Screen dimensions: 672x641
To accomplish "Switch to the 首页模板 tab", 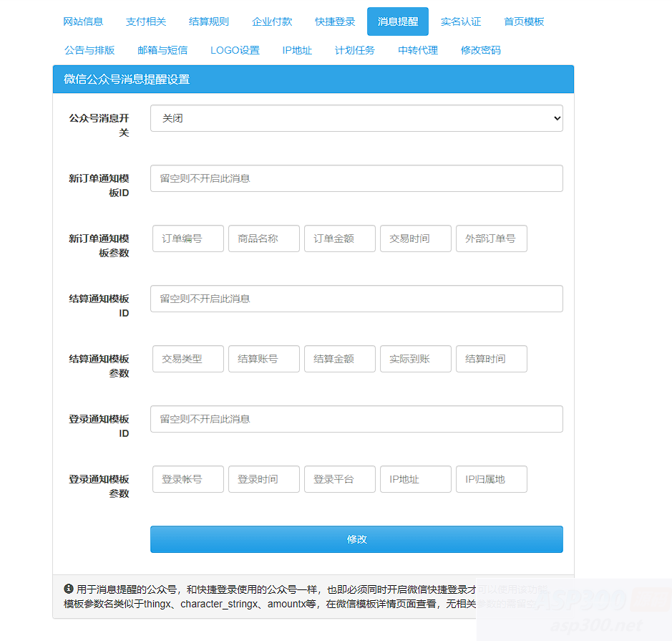I will tap(523, 21).
